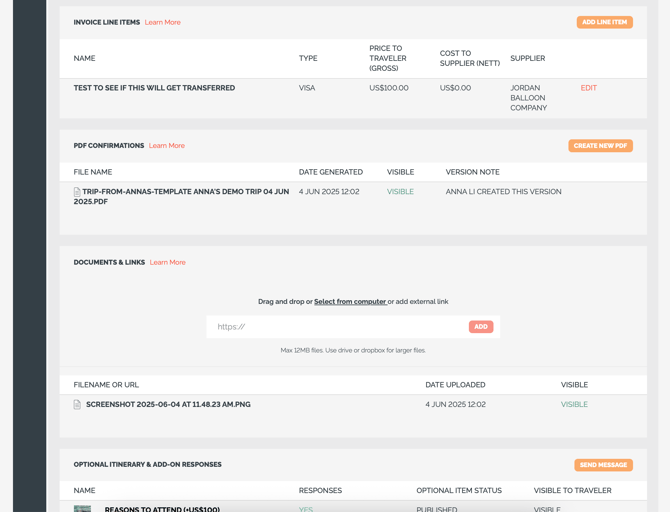Click the Yes responses value for Reasons to Attend
The image size is (670, 512).
pos(306,509)
